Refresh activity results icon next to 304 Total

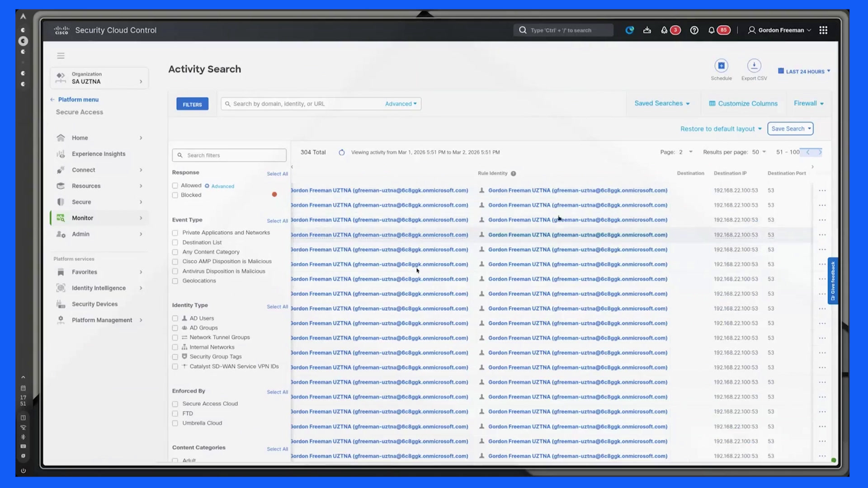[x=342, y=152]
